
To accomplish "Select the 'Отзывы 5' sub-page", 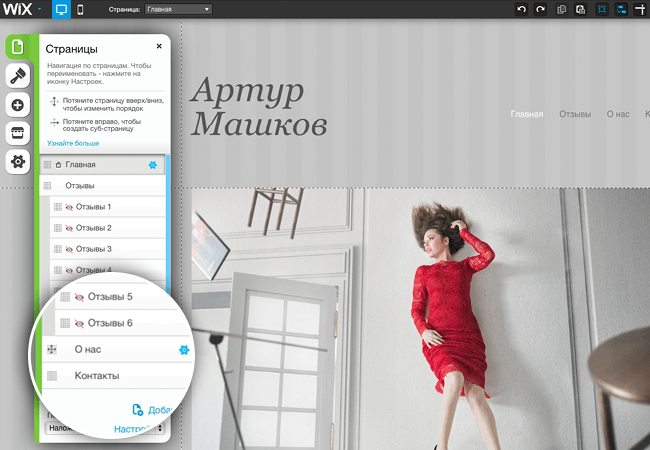I will click(118, 297).
